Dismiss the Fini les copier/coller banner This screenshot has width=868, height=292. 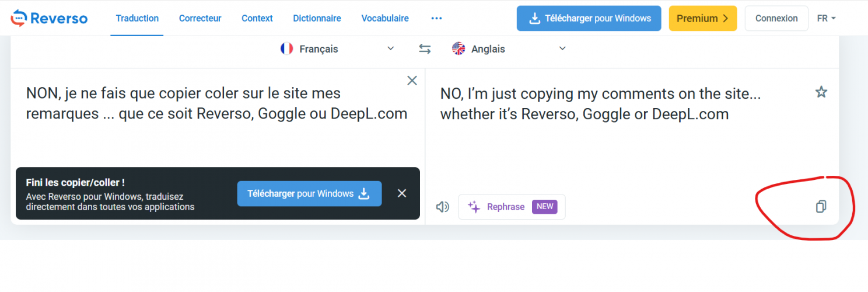pyautogui.click(x=402, y=193)
